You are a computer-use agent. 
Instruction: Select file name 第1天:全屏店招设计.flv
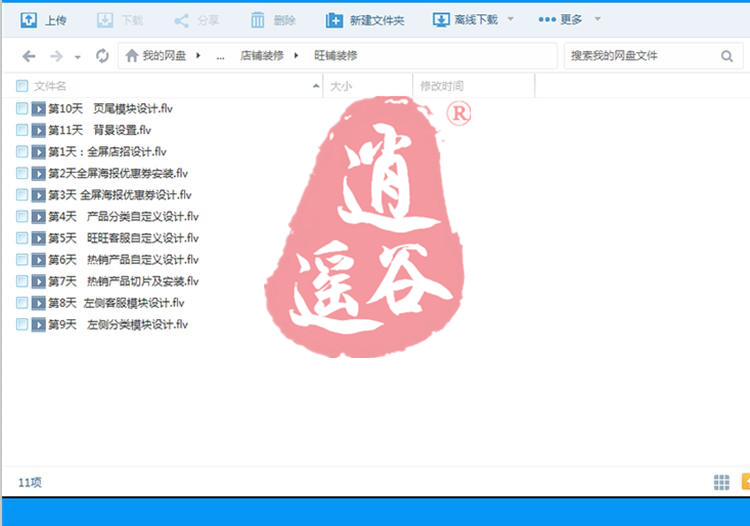pyautogui.click(x=107, y=152)
